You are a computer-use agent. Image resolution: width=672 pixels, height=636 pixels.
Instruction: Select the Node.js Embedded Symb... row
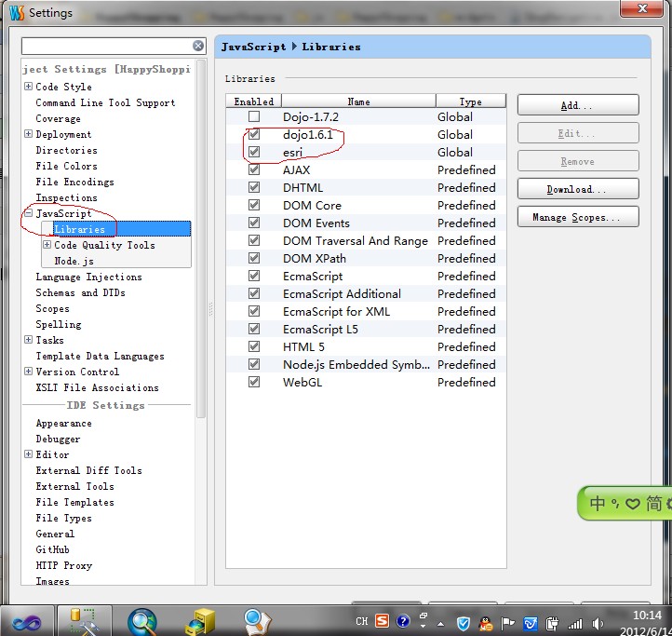(x=366, y=364)
